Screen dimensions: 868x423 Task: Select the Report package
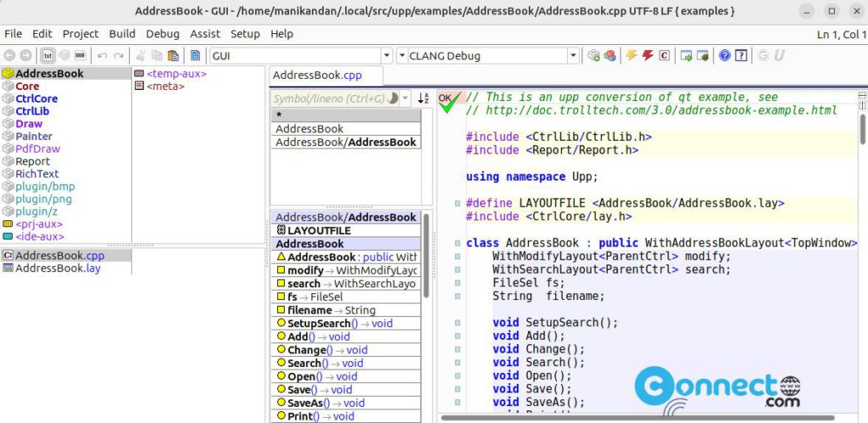[65, 161]
